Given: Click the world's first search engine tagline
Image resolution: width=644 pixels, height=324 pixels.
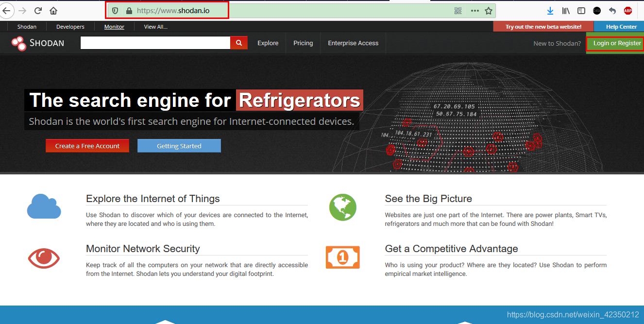Looking at the screenshot, I should coord(191,121).
